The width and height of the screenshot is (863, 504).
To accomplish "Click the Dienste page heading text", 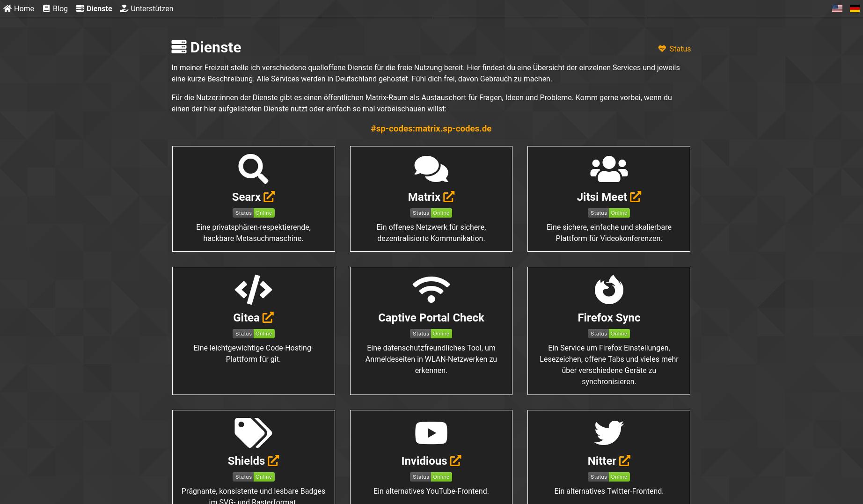I will click(x=216, y=47).
